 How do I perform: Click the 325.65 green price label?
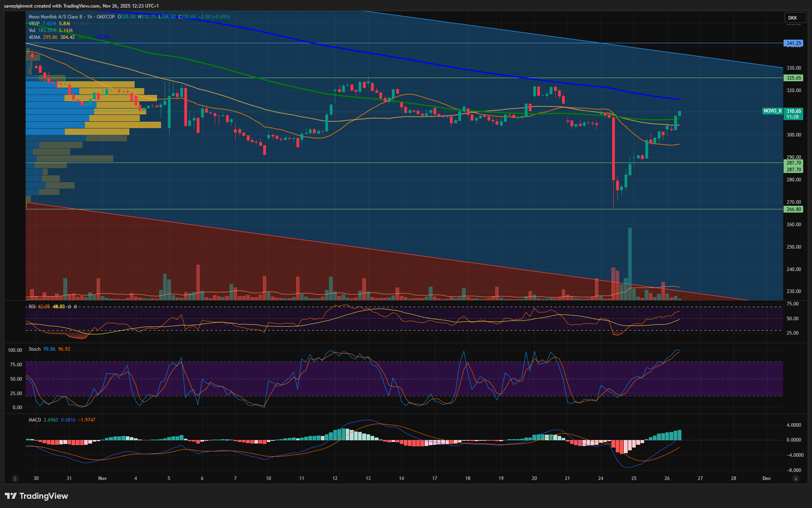793,78
